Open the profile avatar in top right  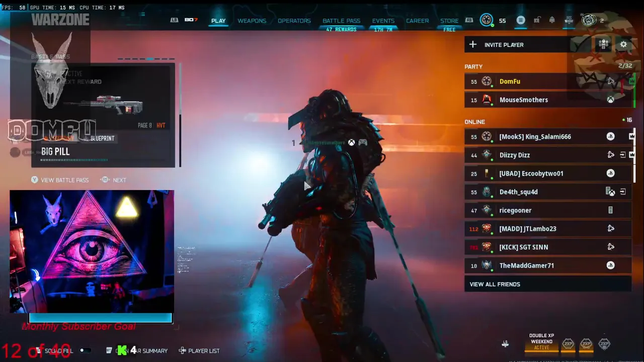588,20
